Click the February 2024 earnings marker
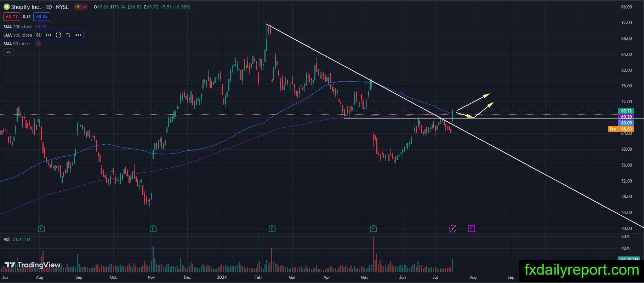 pyautogui.click(x=272, y=229)
